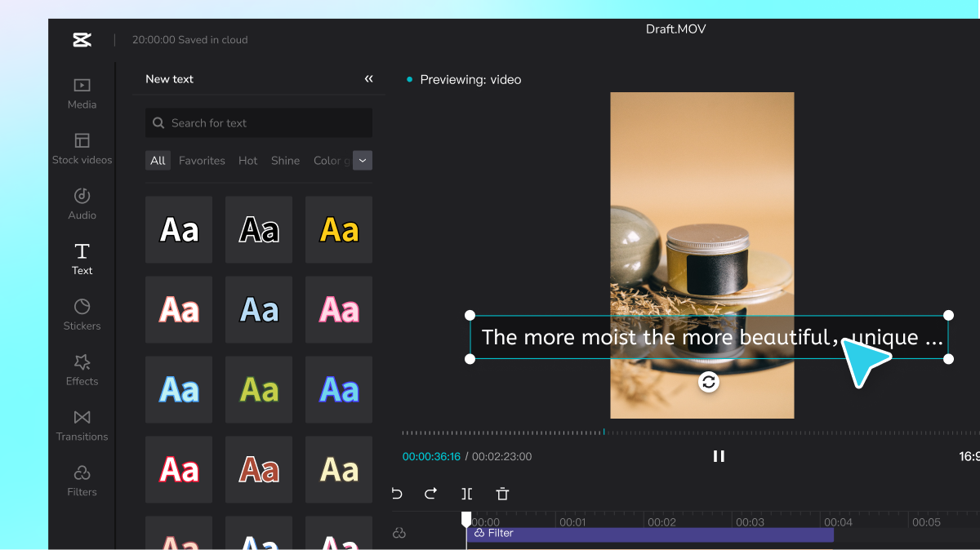
Task: Open the aspect ratio setting
Action: pyautogui.click(x=969, y=457)
